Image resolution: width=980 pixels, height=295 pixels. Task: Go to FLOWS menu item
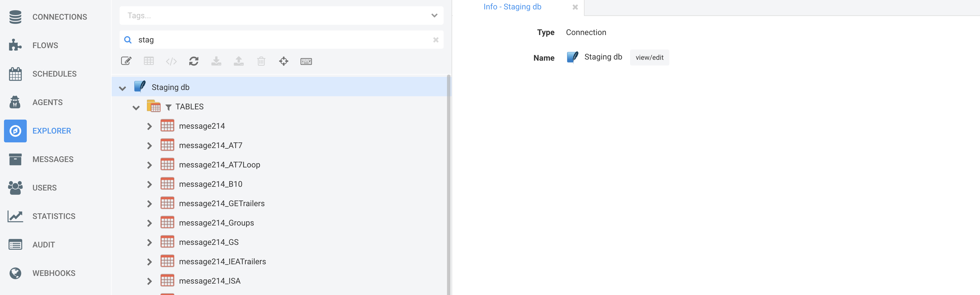45,45
